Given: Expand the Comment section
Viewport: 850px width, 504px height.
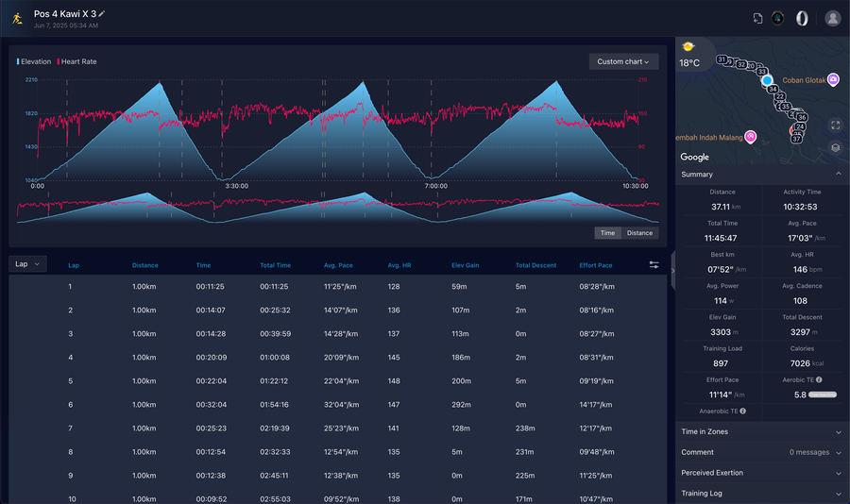Looking at the screenshot, I should [x=762, y=452].
